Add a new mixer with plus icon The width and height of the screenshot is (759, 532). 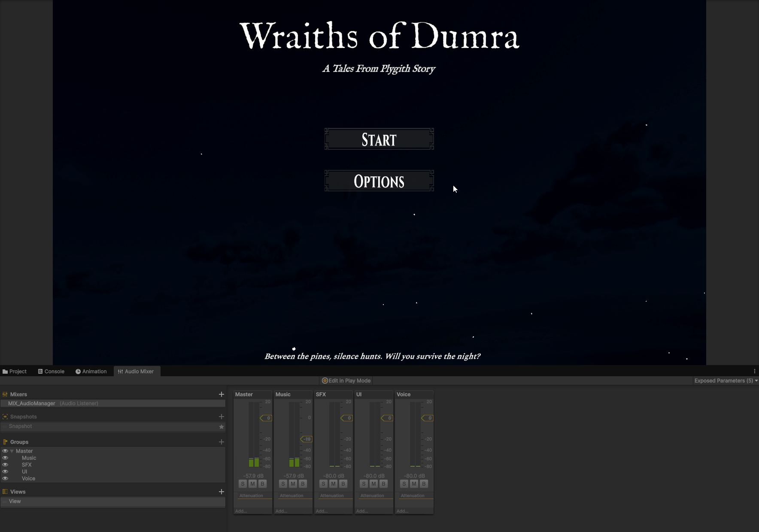pos(222,394)
